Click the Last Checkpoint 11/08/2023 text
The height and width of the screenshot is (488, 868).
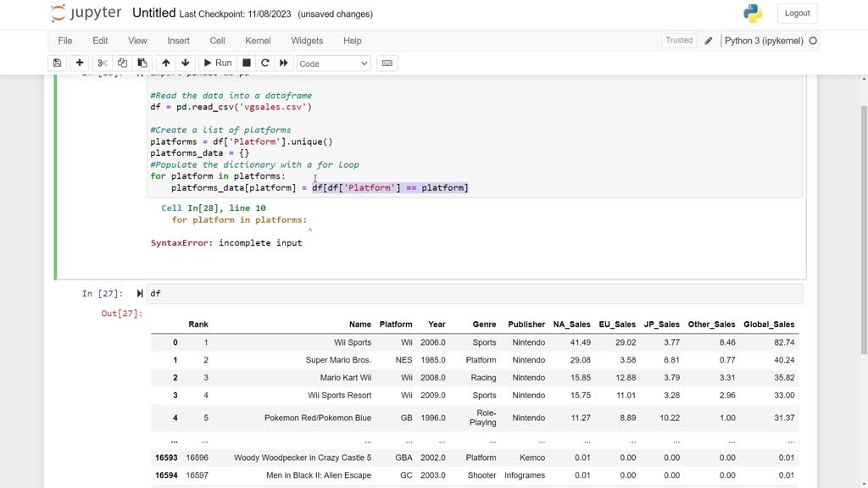[235, 14]
